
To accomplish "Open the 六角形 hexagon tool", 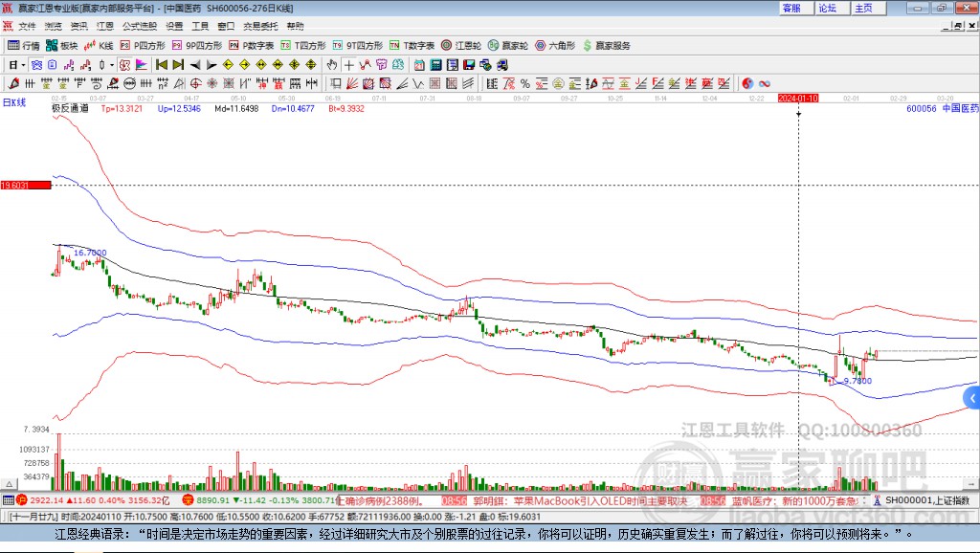I will (x=555, y=46).
